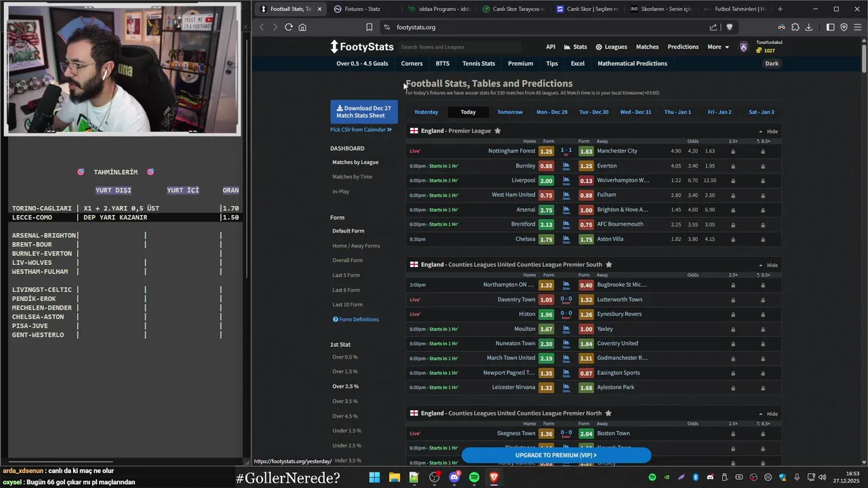Image resolution: width=868 pixels, height=488 pixels.
Task: Favorite the Premier North league star
Action: (608, 413)
